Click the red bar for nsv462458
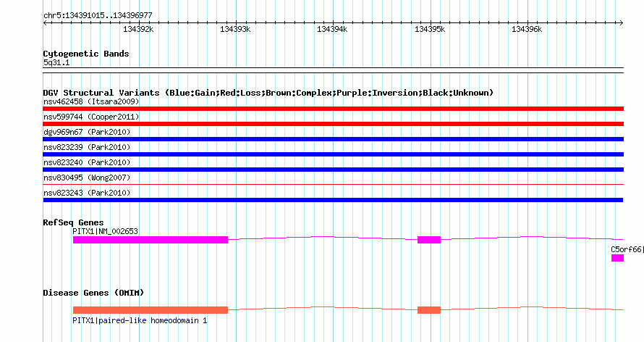 click(334, 109)
